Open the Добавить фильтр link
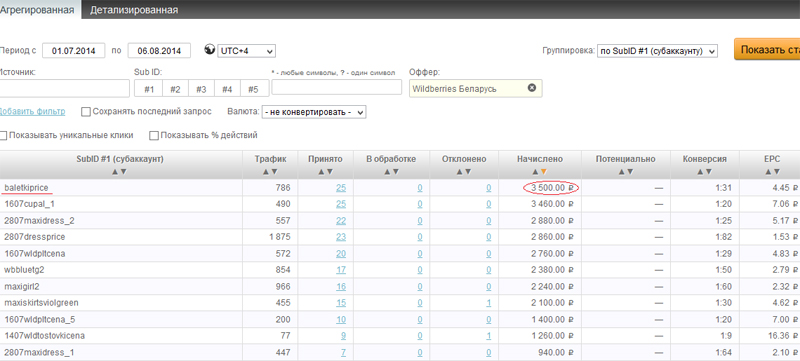The height and width of the screenshot is (361, 800). tap(32, 112)
